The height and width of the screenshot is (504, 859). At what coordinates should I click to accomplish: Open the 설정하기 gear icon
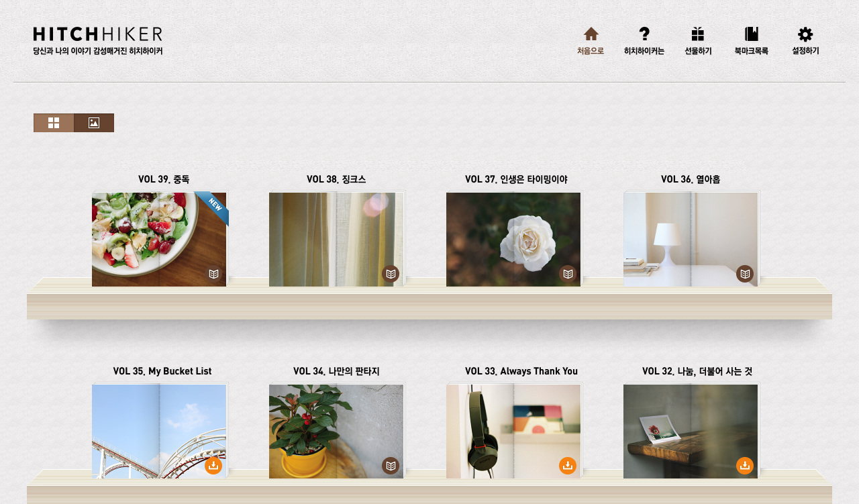point(805,34)
